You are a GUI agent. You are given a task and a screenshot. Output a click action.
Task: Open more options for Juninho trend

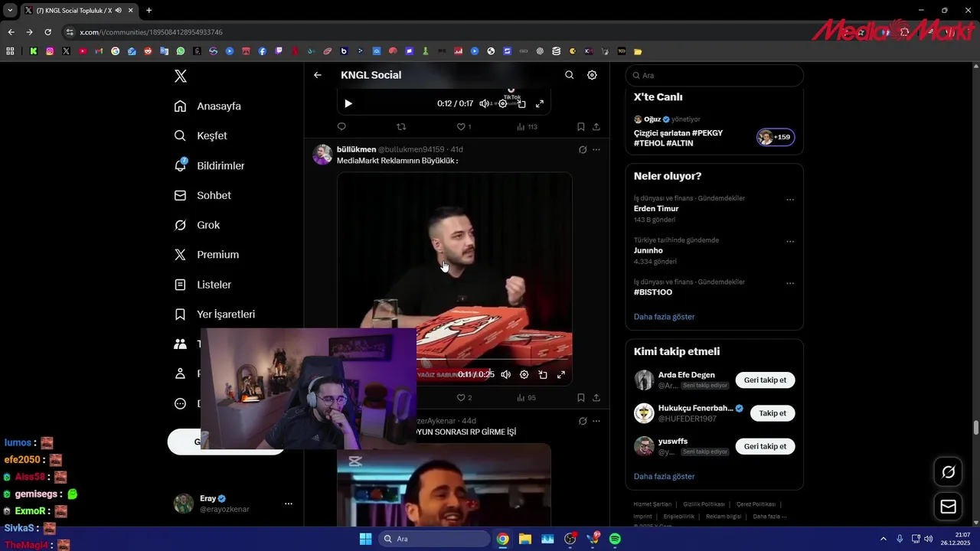coord(790,242)
